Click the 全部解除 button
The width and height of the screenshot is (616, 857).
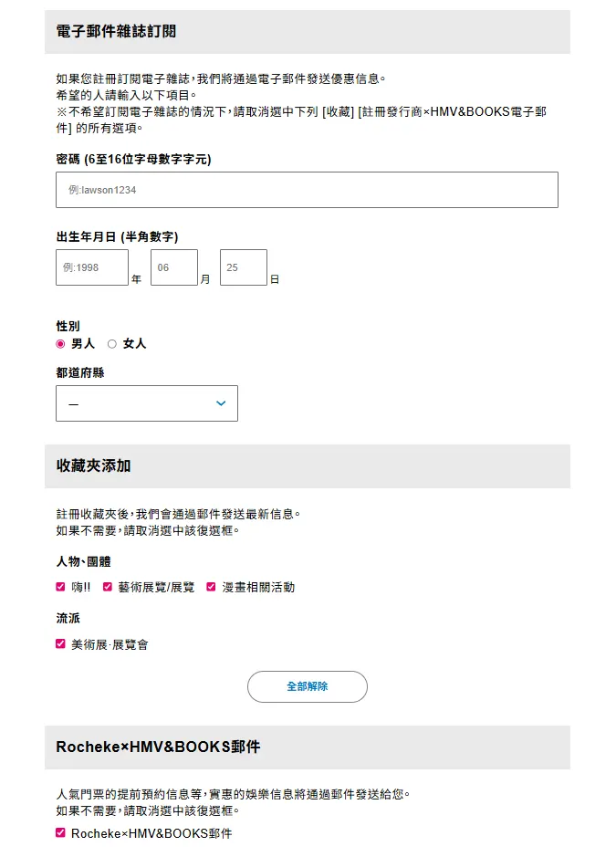(308, 686)
